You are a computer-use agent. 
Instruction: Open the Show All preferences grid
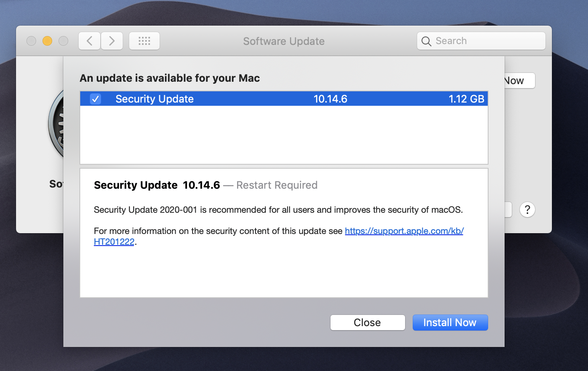(144, 41)
